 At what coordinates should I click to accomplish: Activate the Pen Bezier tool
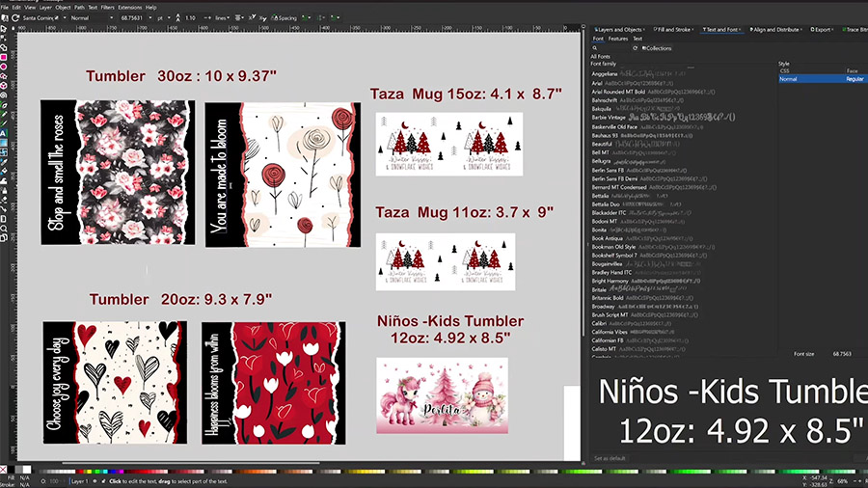(4, 104)
